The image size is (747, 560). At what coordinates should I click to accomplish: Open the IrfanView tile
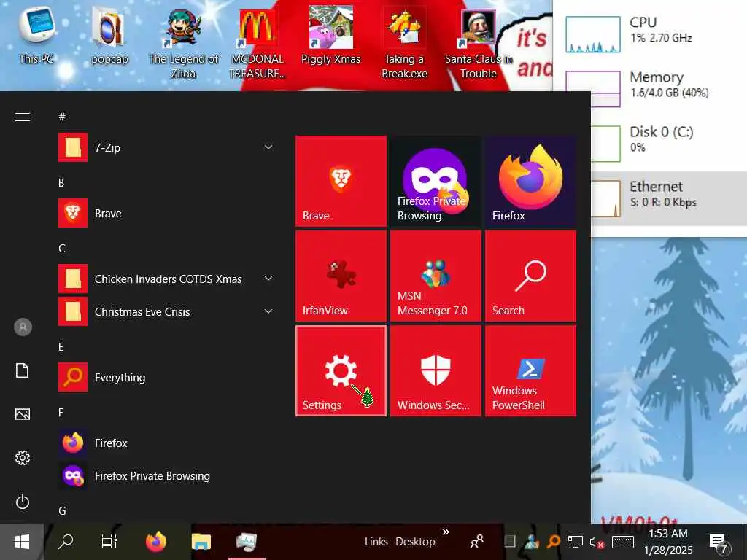341,276
